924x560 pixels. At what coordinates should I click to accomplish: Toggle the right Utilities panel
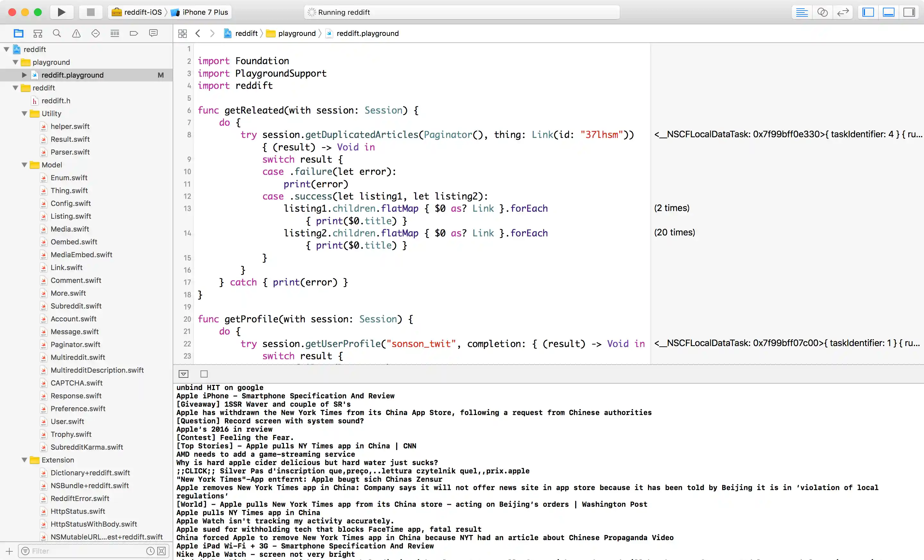point(909,12)
